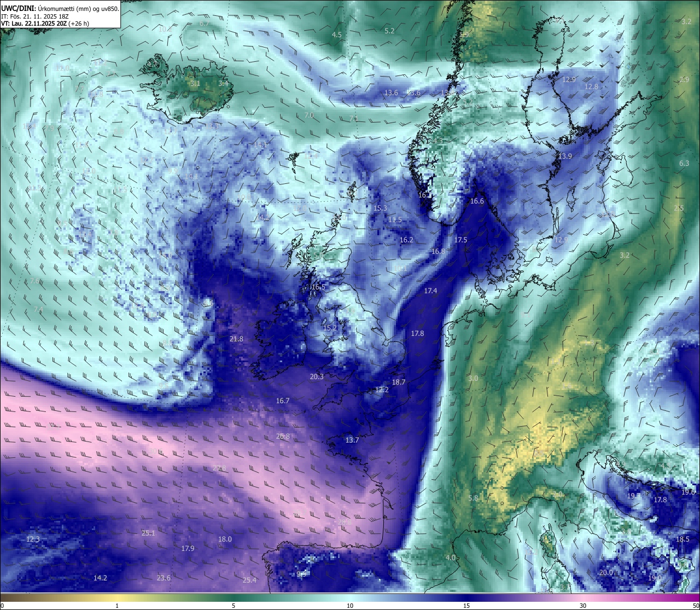Screen dimensions: 700x610
Task: Click the 7.6 value label
Action: [x=35, y=281]
